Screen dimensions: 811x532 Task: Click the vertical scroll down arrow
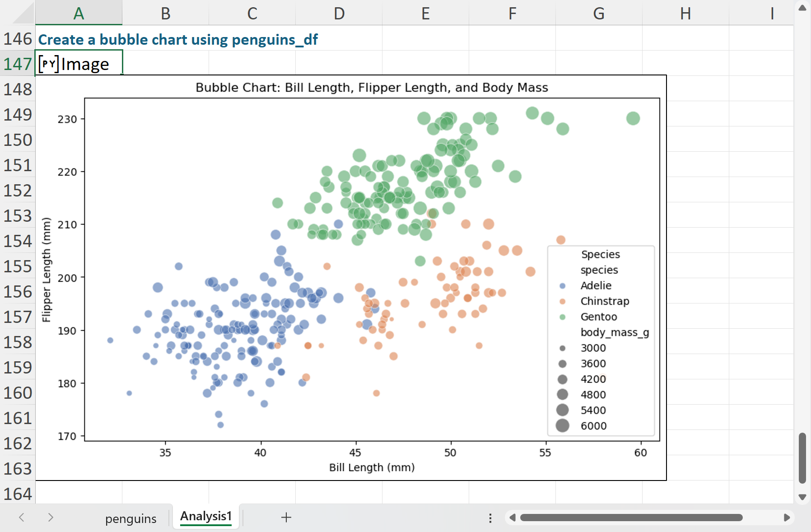[802, 497]
